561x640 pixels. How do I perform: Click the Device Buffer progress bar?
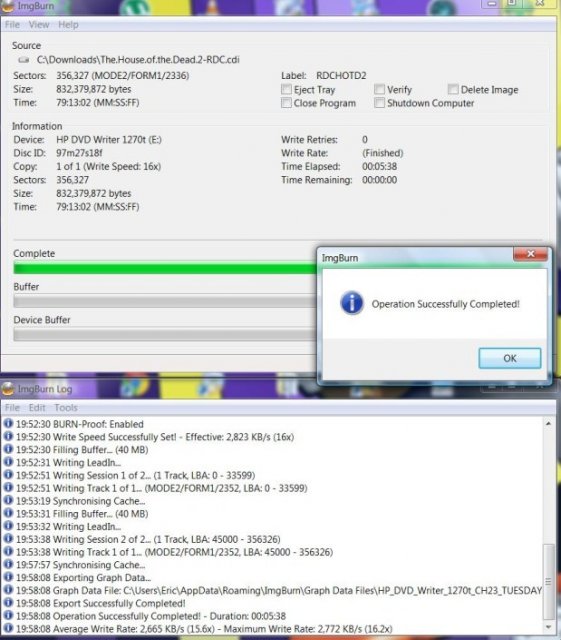click(x=165, y=335)
